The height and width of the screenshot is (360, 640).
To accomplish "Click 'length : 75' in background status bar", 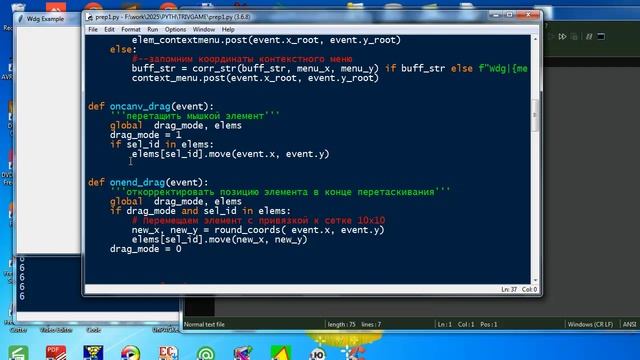I will 342,324.
